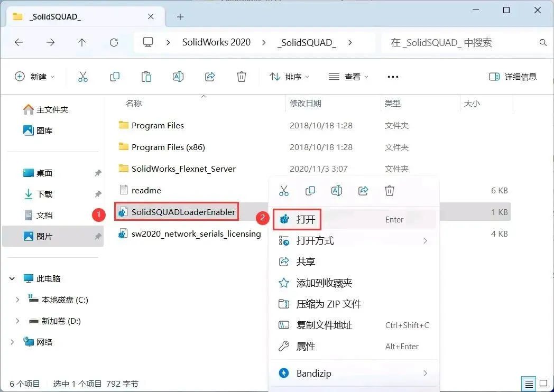Image resolution: width=554 pixels, height=392 pixels.
Task: Click the SolidWorks 2020 breadcrumb
Action: coord(216,42)
